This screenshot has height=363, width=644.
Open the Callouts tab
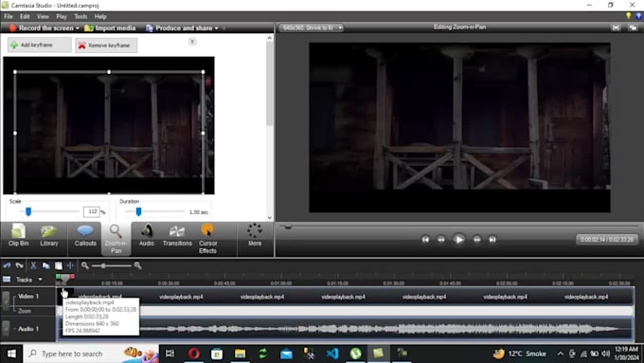(x=85, y=236)
